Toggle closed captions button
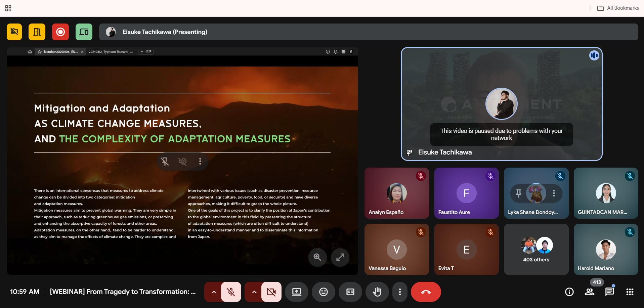644x308 pixels. (350, 292)
